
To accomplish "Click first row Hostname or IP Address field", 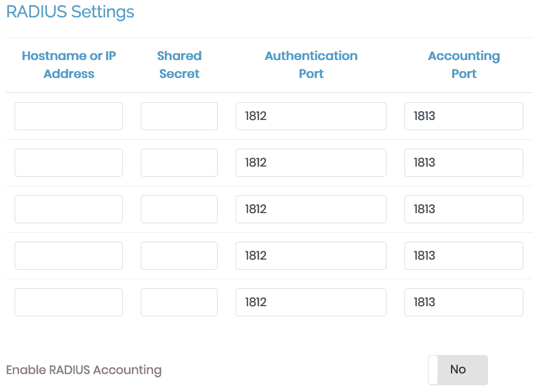I will tap(68, 116).
